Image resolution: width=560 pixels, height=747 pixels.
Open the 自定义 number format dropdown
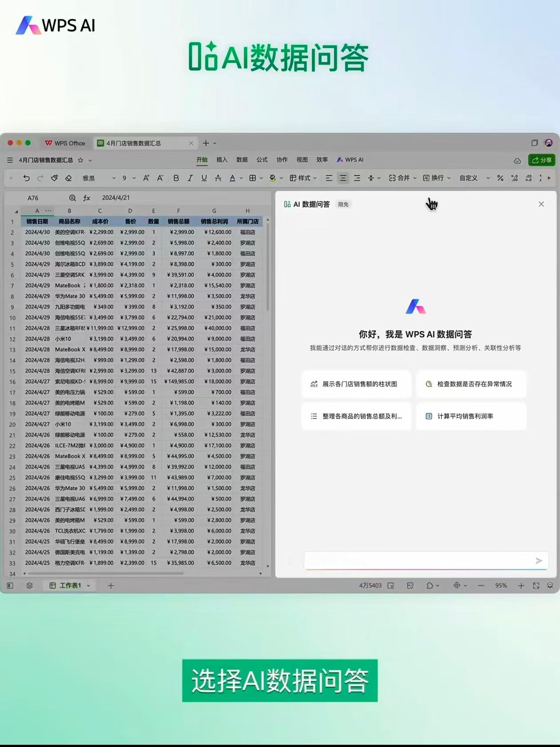tap(475, 178)
